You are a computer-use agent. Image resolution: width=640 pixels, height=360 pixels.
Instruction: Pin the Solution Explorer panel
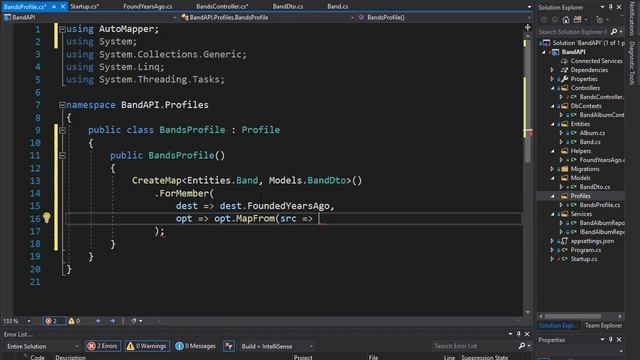tap(611, 7)
